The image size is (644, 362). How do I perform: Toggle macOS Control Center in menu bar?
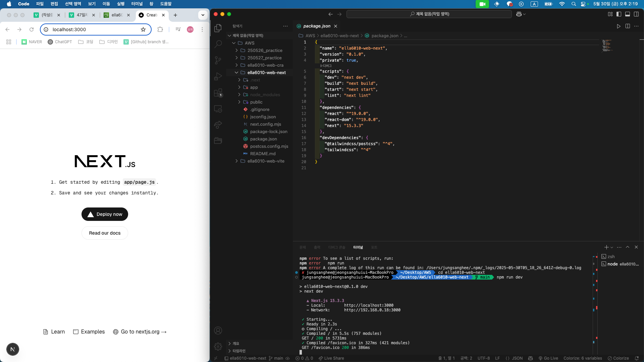tap(583, 4)
